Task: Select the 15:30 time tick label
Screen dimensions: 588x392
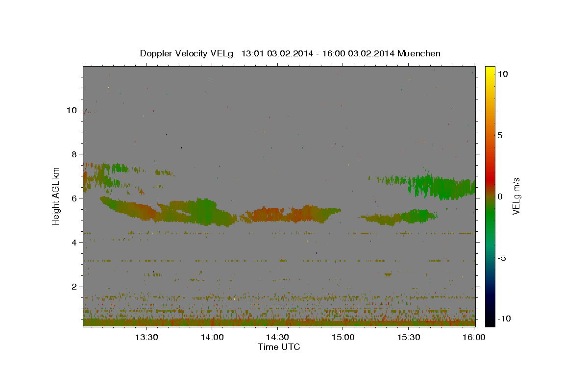Action: coord(409,337)
